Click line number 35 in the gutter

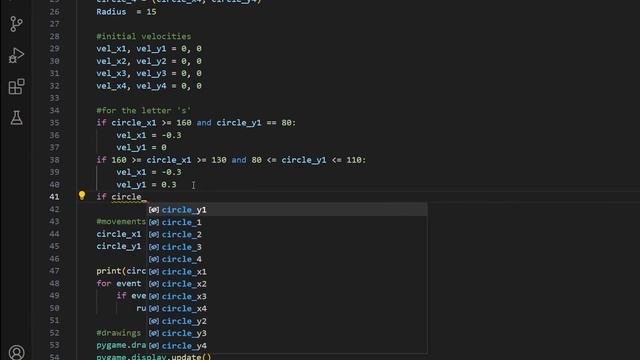tap(54, 123)
